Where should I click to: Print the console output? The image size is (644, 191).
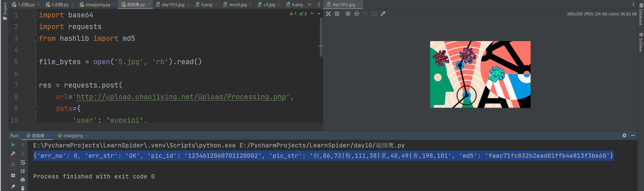click(x=23, y=180)
